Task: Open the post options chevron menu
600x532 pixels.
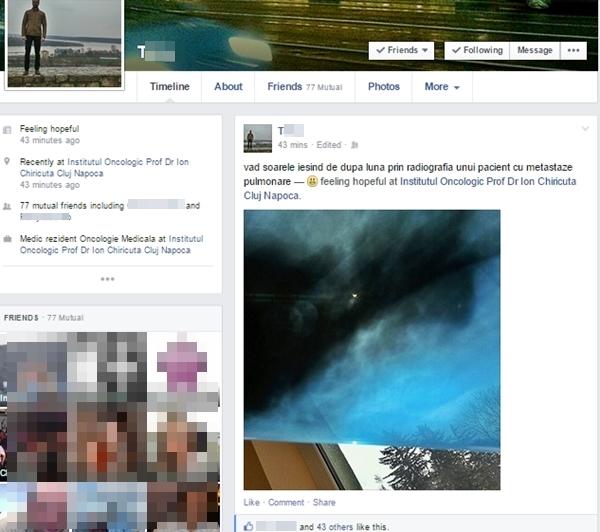Action: [x=585, y=130]
